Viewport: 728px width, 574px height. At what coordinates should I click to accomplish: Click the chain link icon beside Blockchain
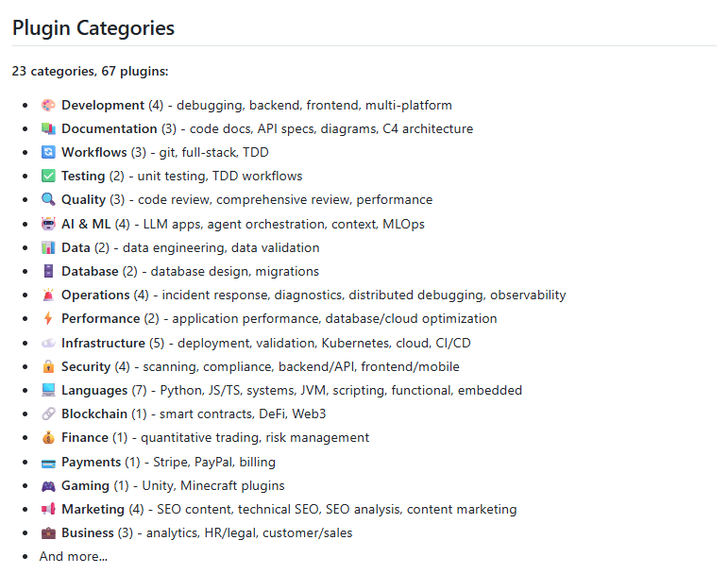(48, 414)
